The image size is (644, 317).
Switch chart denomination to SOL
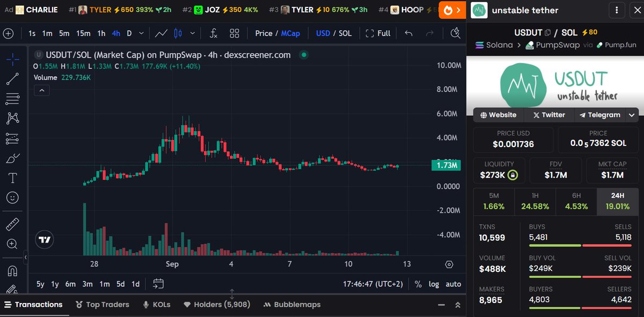345,33
